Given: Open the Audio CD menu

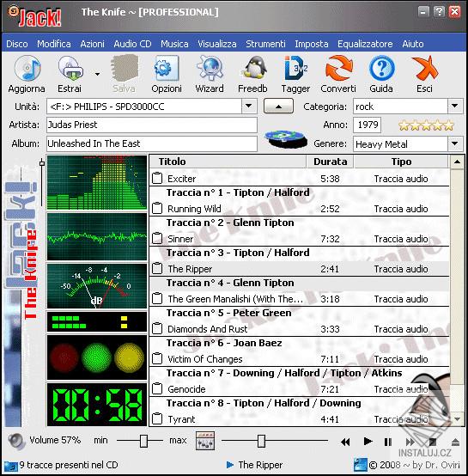Looking at the screenshot, I should point(132,44).
